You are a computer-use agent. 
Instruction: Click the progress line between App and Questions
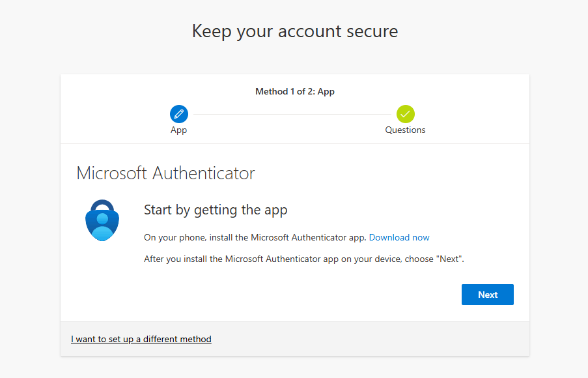(x=292, y=113)
